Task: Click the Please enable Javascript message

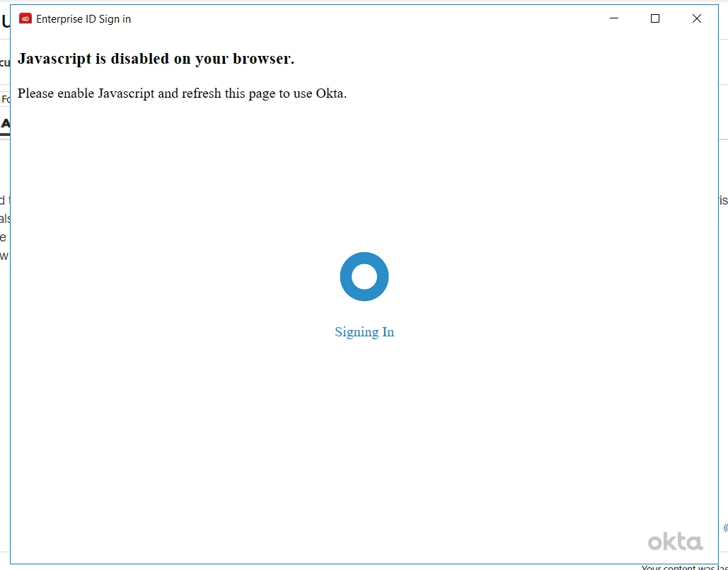Action: (x=182, y=93)
